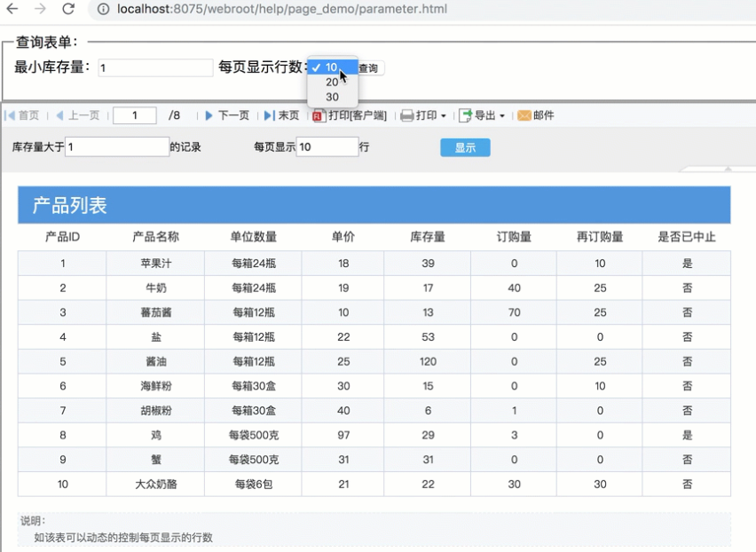Screen dimensions: 756x552
Task: Click the 大众奶酪 product name cell
Action: [156, 484]
